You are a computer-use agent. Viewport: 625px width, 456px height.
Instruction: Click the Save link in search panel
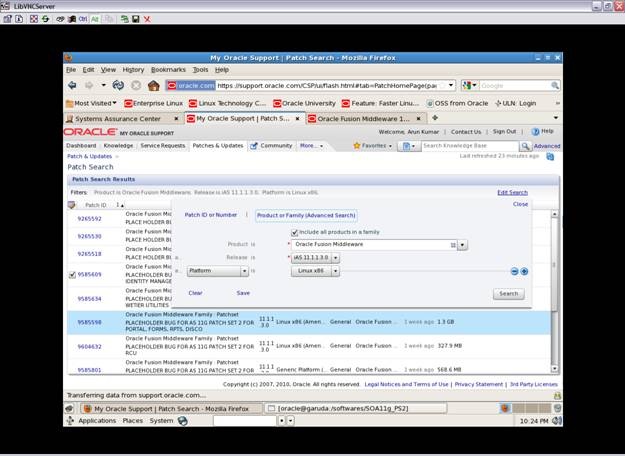[243, 293]
